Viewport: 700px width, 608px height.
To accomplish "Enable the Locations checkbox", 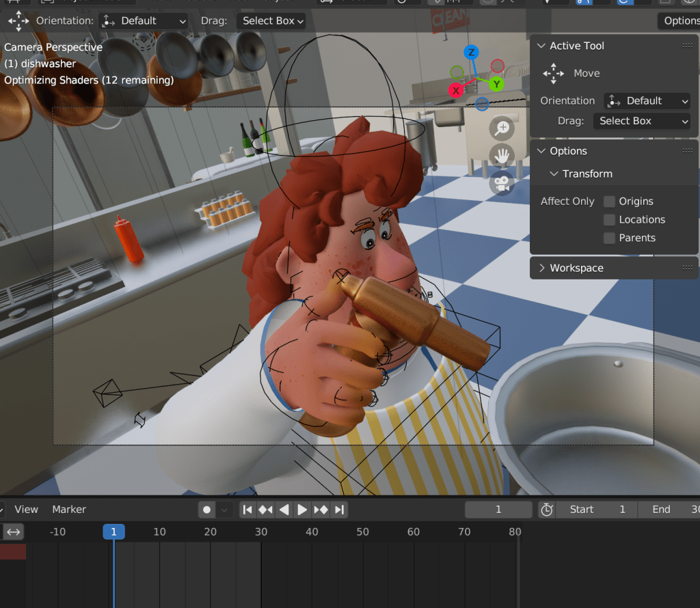I will [x=609, y=220].
